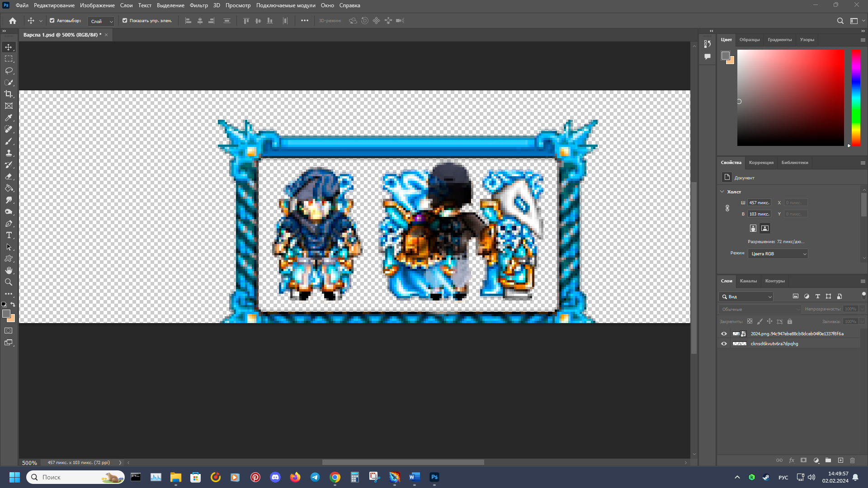
Task: Select the Move tool
Action: (x=9, y=47)
